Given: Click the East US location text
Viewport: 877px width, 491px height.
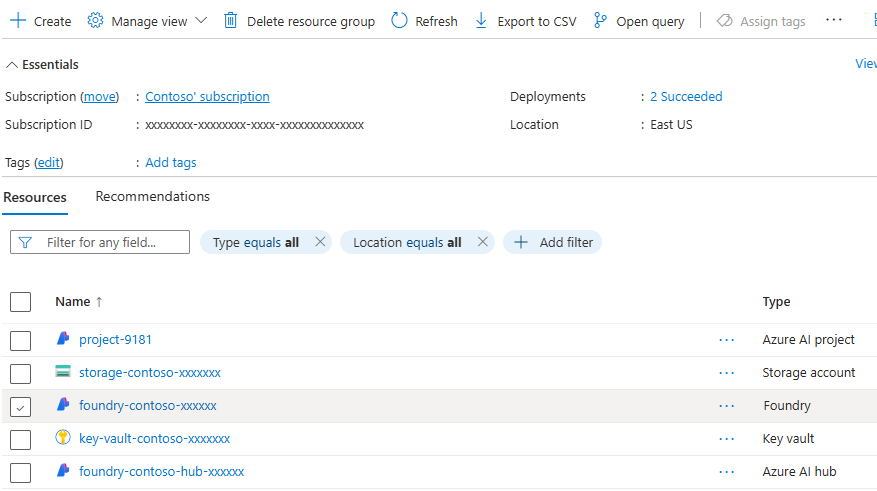Looking at the screenshot, I should (671, 125).
